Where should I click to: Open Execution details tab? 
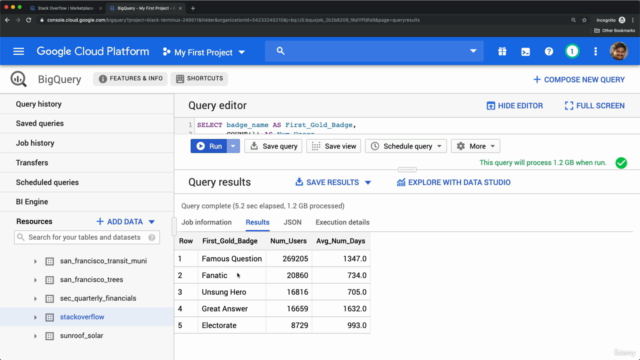point(342,222)
